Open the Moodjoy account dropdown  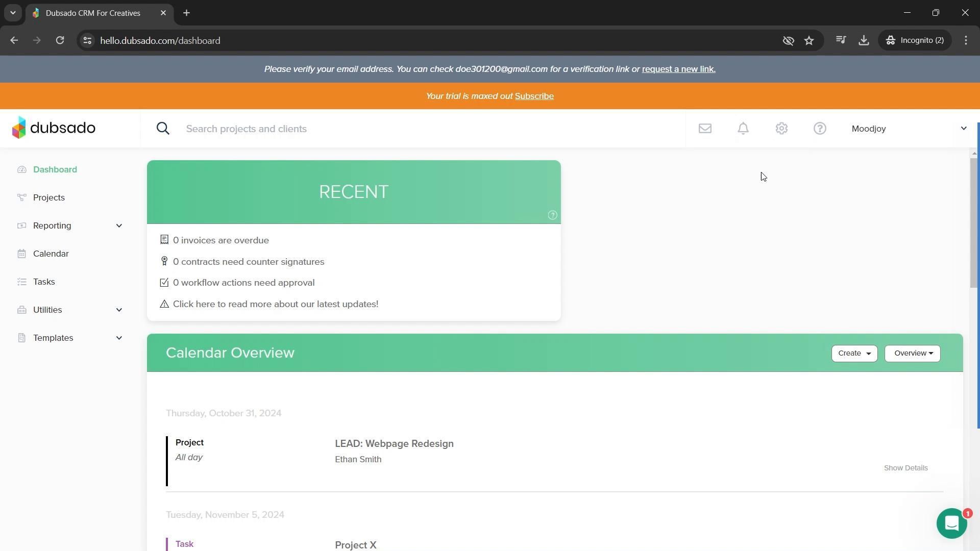909,129
